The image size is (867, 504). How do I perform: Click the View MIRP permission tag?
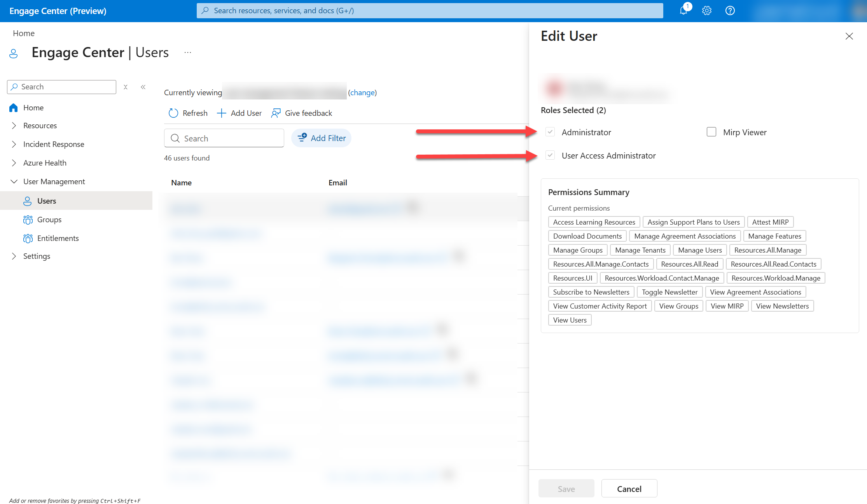click(x=727, y=306)
